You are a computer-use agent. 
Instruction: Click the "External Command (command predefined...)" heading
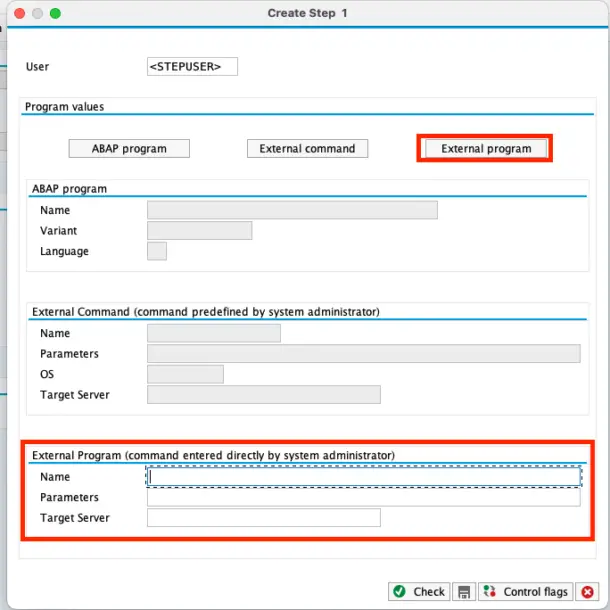click(x=206, y=312)
